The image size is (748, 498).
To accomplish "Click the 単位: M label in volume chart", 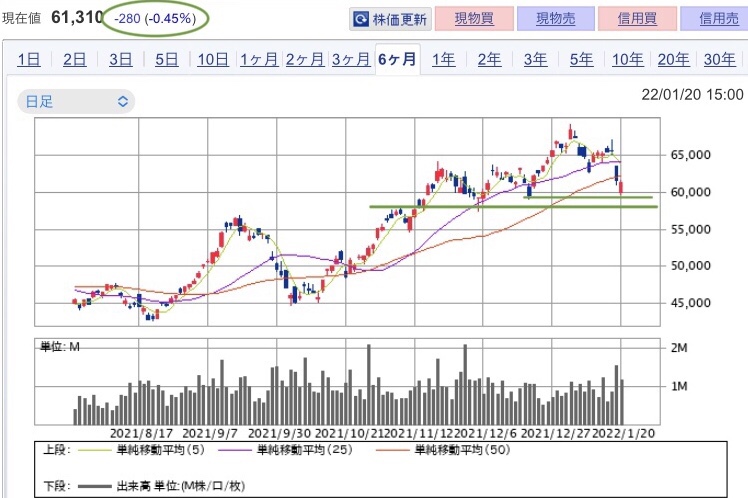I will [60, 347].
